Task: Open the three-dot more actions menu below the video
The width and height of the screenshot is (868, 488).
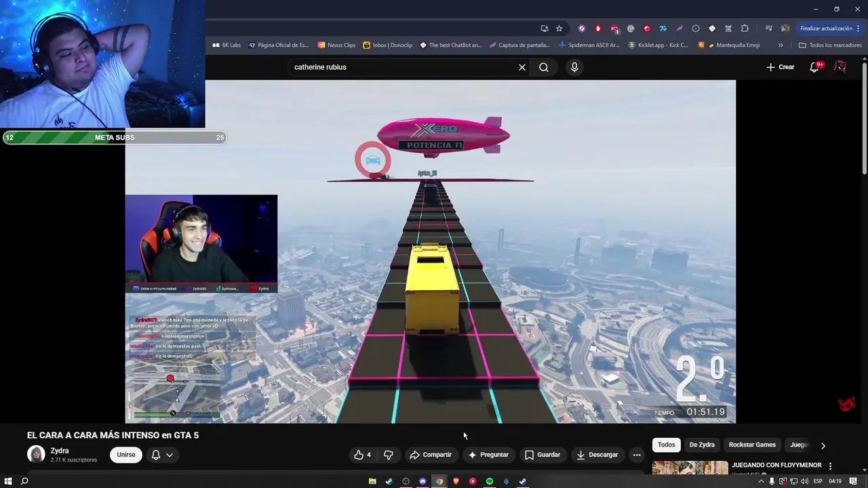Action: click(x=637, y=455)
